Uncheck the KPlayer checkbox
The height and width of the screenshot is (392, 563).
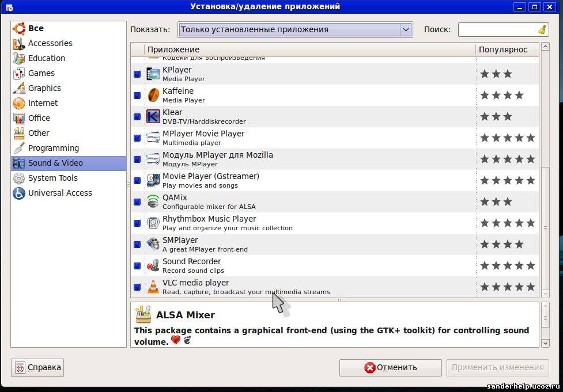coord(137,74)
